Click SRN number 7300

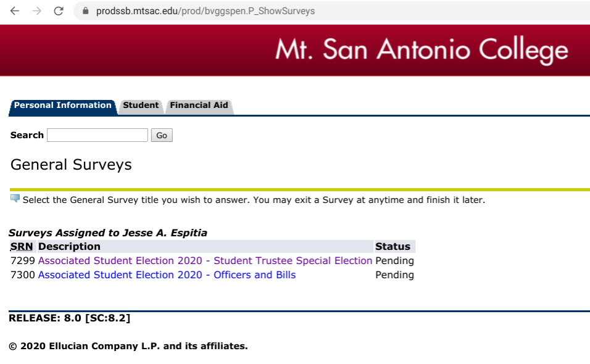coord(23,275)
